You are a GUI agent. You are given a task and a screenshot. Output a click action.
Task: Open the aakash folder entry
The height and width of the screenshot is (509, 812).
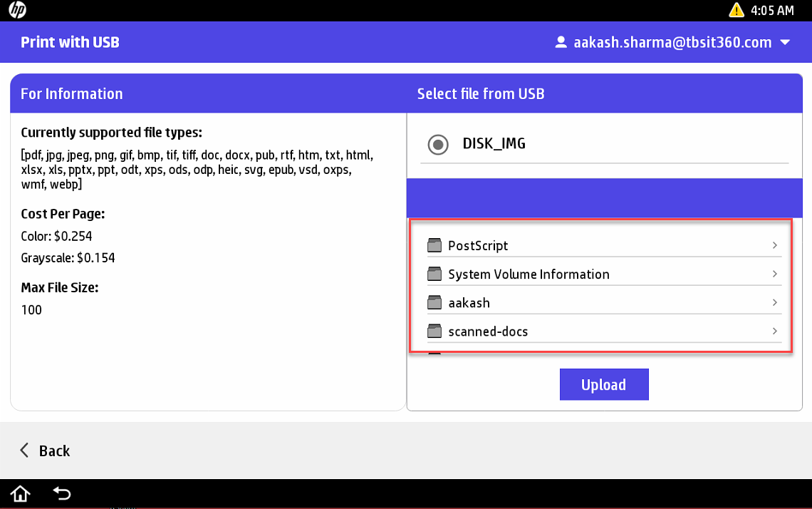point(469,303)
